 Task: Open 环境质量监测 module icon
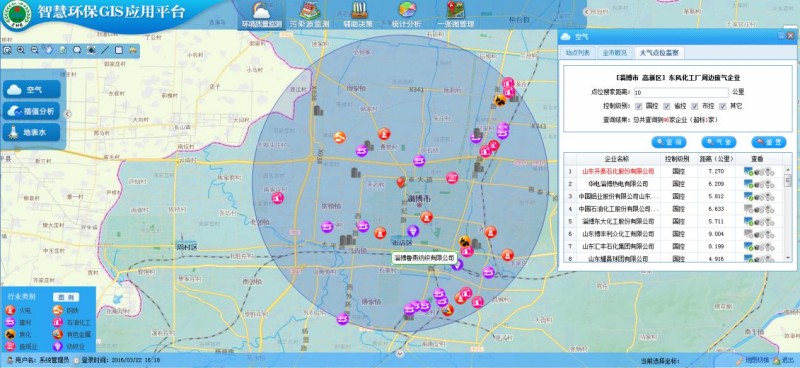pos(261,11)
